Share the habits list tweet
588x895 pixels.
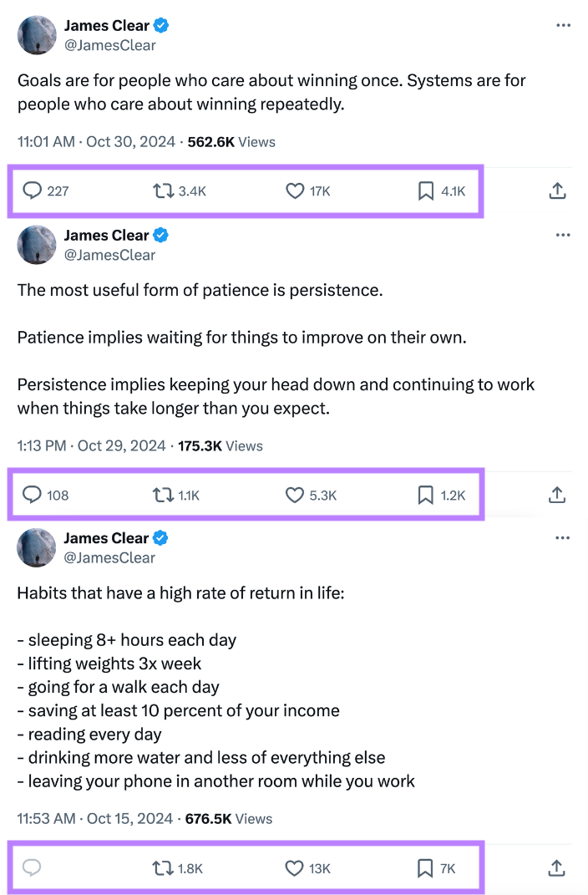(x=556, y=868)
